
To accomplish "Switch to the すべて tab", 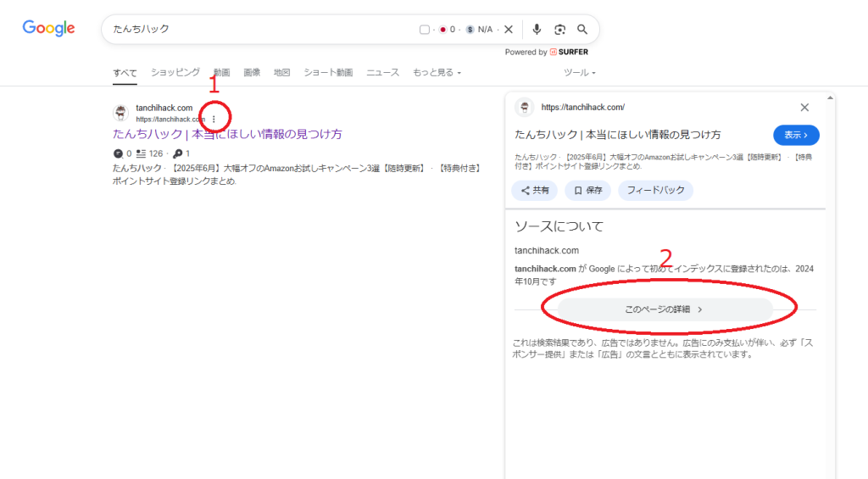I will (125, 73).
